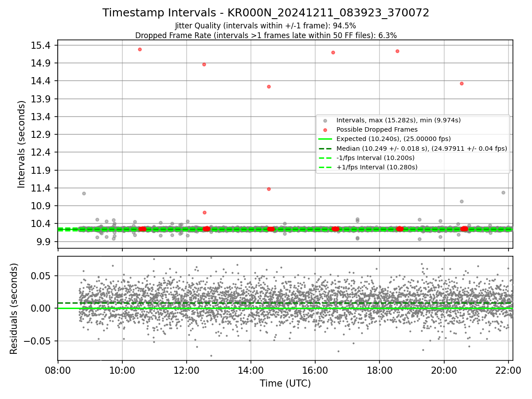
Task: Click the highest red dropped-frame point near 10:30
Action: click(140, 49)
